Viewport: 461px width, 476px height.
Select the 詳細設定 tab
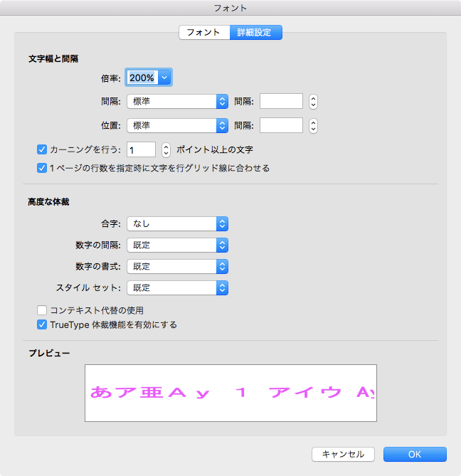point(255,33)
